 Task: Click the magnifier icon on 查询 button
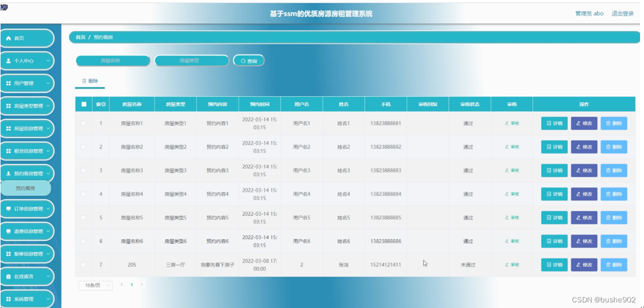(x=243, y=61)
